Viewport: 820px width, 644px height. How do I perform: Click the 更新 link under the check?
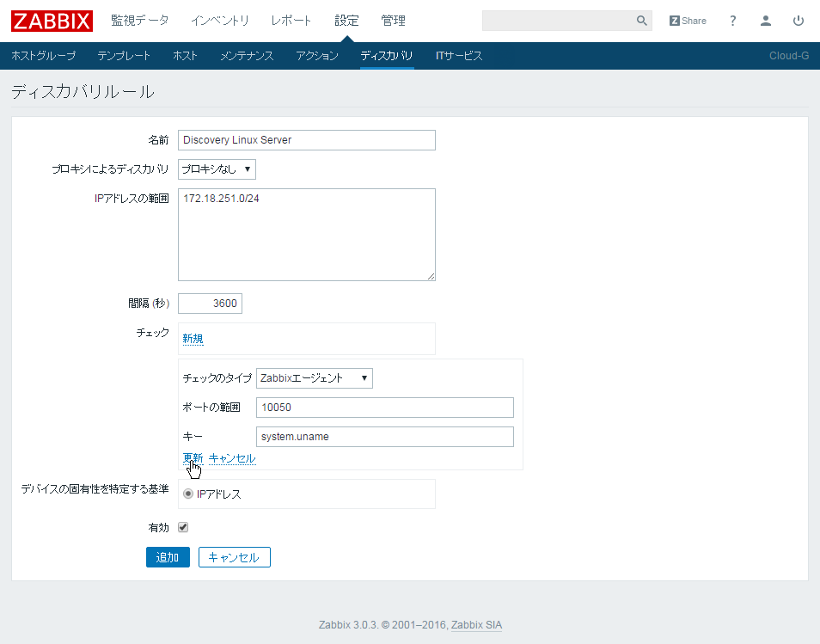[x=193, y=458]
